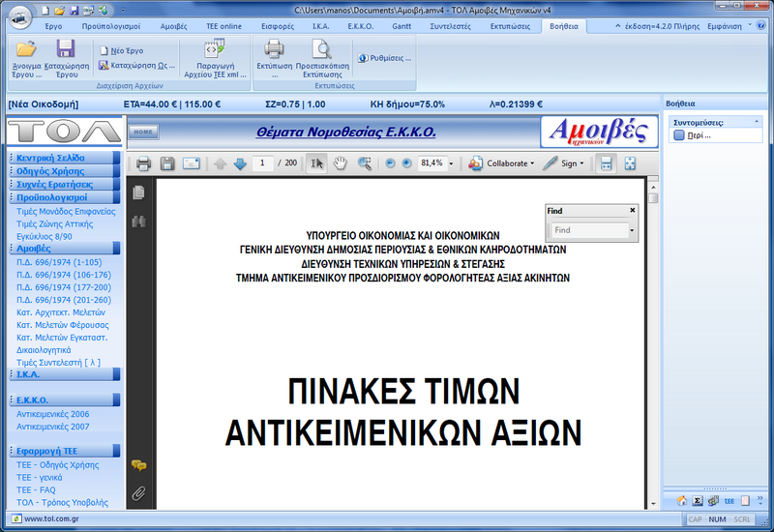Expand the Collaborate dropdown menu

click(533, 163)
